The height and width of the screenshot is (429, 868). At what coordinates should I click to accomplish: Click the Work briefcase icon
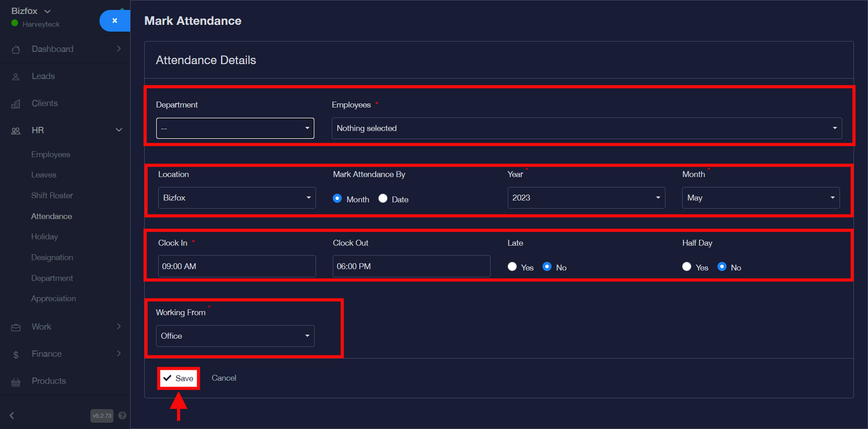(x=16, y=327)
